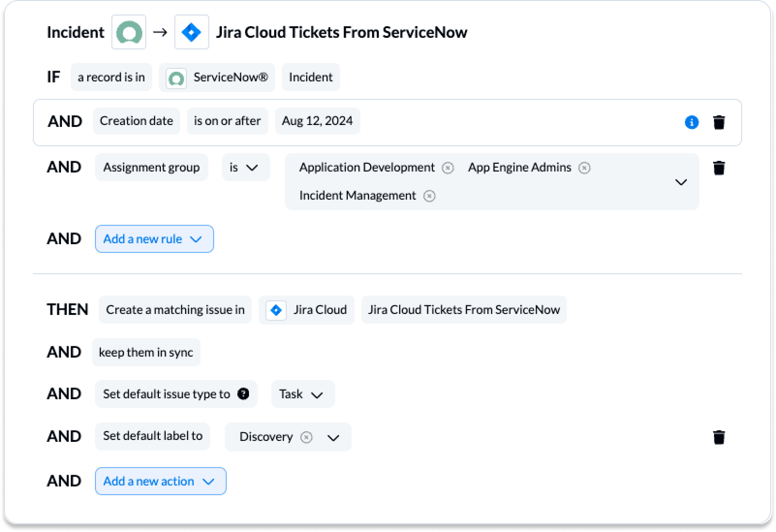776x532 pixels.
Task: Delete the Assignment group rule with the trash icon
Action: 719,168
